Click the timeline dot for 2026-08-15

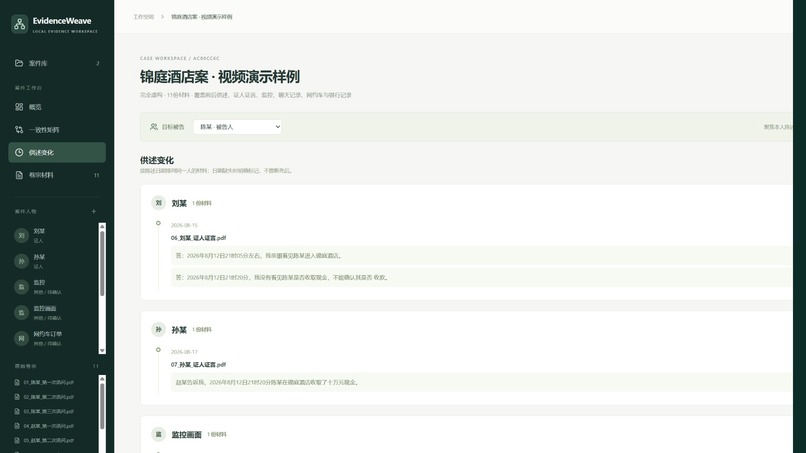tap(158, 223)
